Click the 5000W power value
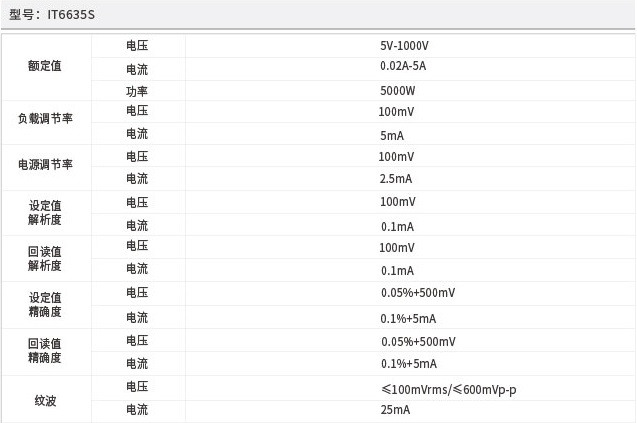 coord(396,91)
